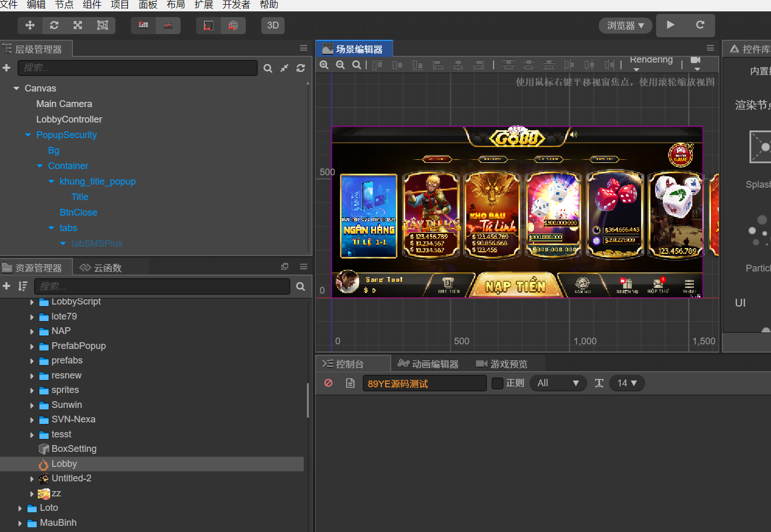
Task: Open the scene camera dropdown
Action: pyautogui.click(x=696, y=64)
